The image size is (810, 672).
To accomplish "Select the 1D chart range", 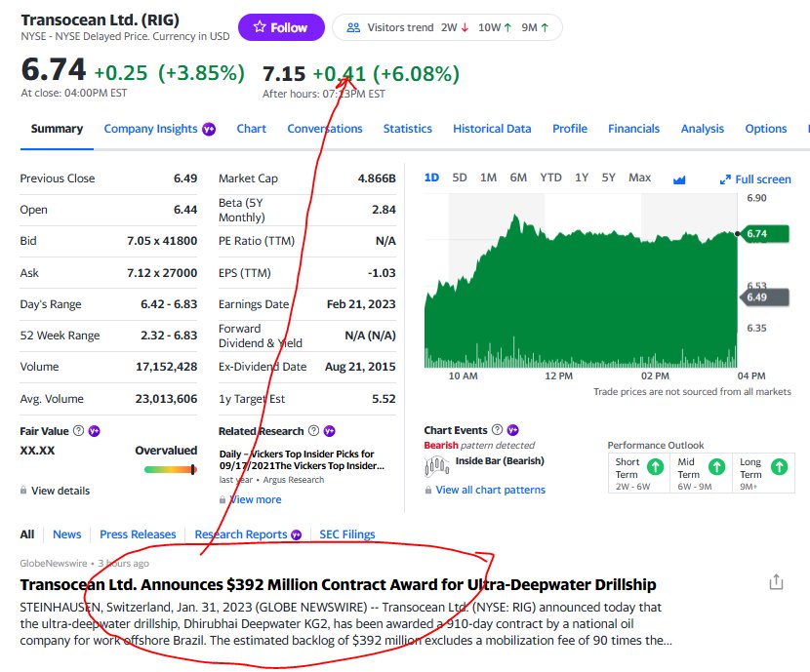I will [431, 178].
